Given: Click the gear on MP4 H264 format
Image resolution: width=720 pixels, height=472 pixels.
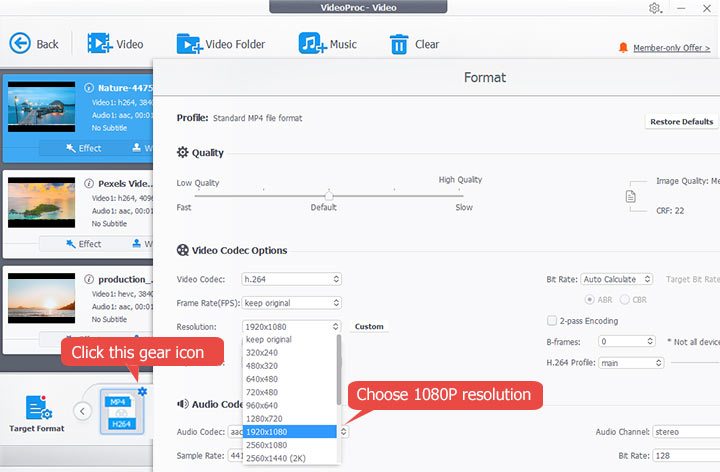Looking at the screenshot, I should click(142, 391).
